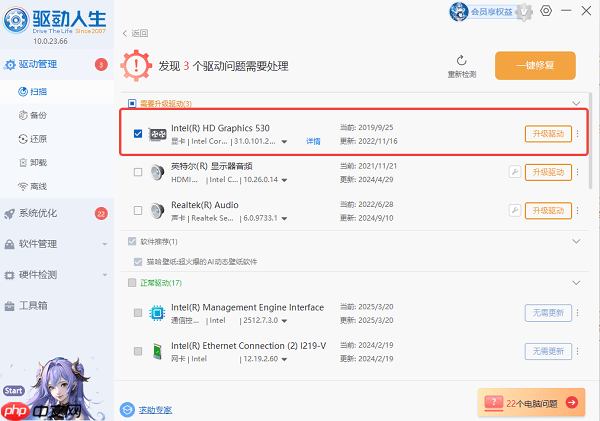Expand the 硬件检测 sidebar menu arrow
The height and width of the screenshot is (421, 600).
[104, 275]
